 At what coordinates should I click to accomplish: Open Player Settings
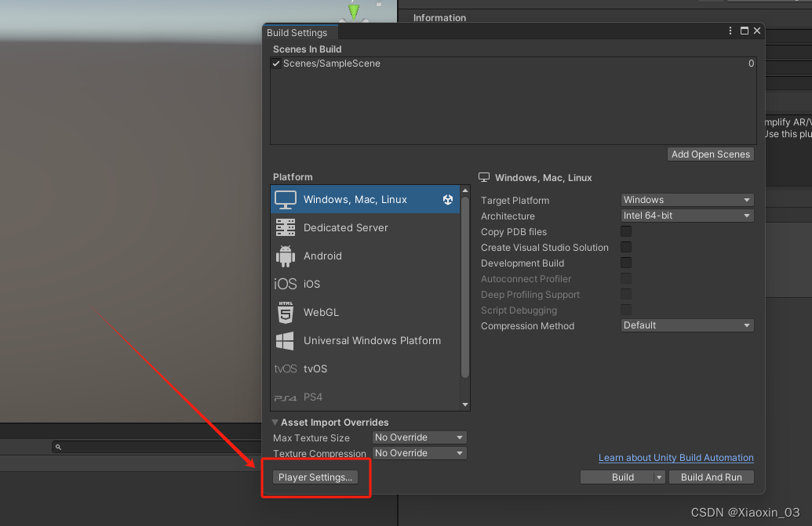pos(315,477)
